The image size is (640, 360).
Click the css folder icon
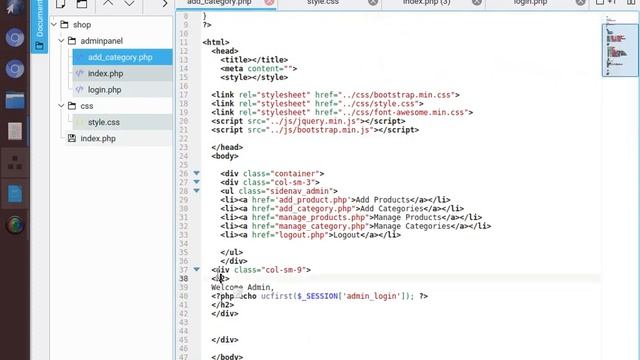72,106
